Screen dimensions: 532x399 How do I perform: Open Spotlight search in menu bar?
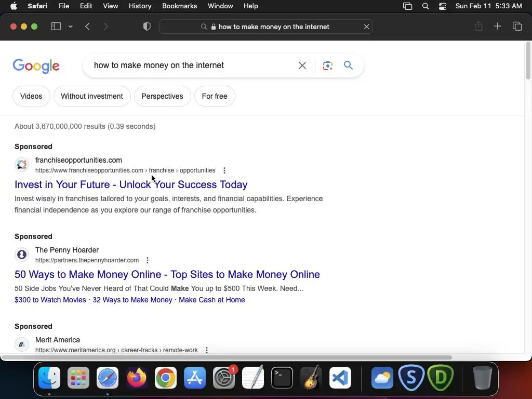click(425, 6)
